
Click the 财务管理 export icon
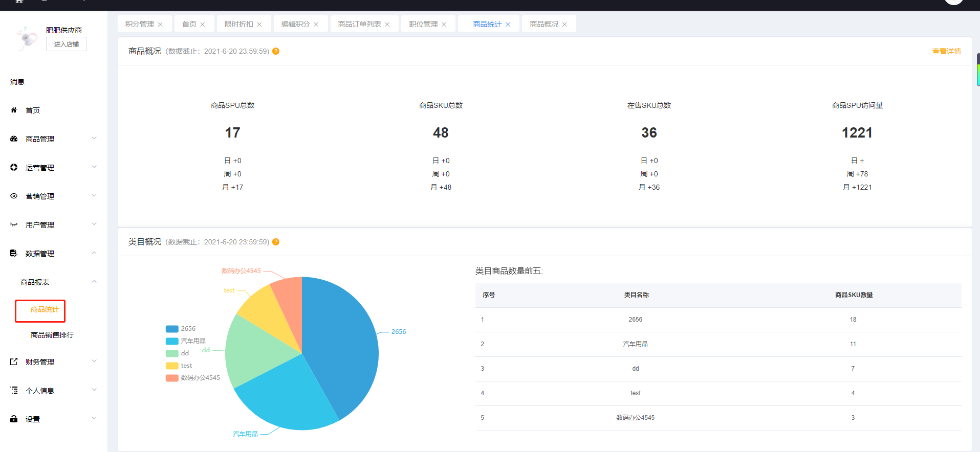(x=14, y=361)
